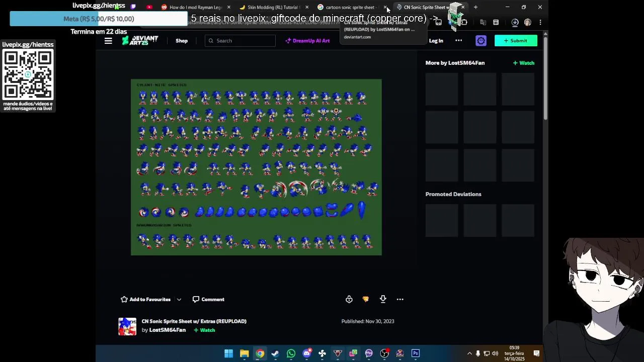Click the More by LostSM64Fan heading
The image size is (644, 362).
click(x=455, y=63)
